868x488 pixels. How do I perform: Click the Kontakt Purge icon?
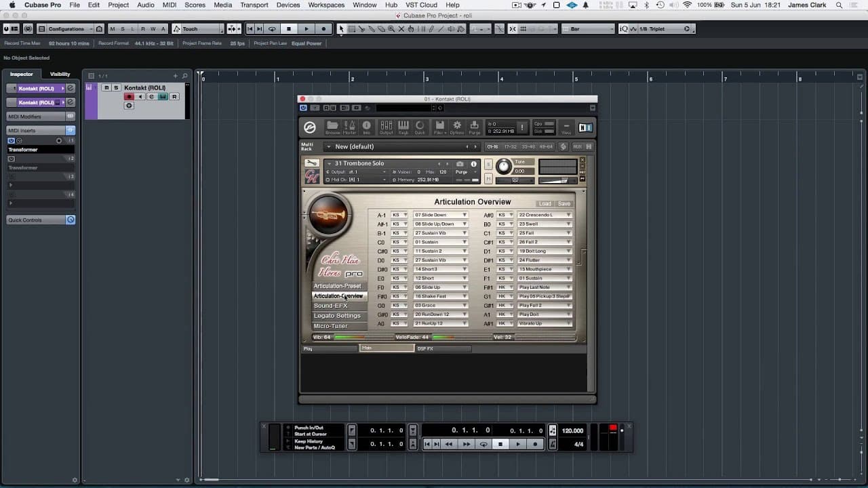point(474,127)
